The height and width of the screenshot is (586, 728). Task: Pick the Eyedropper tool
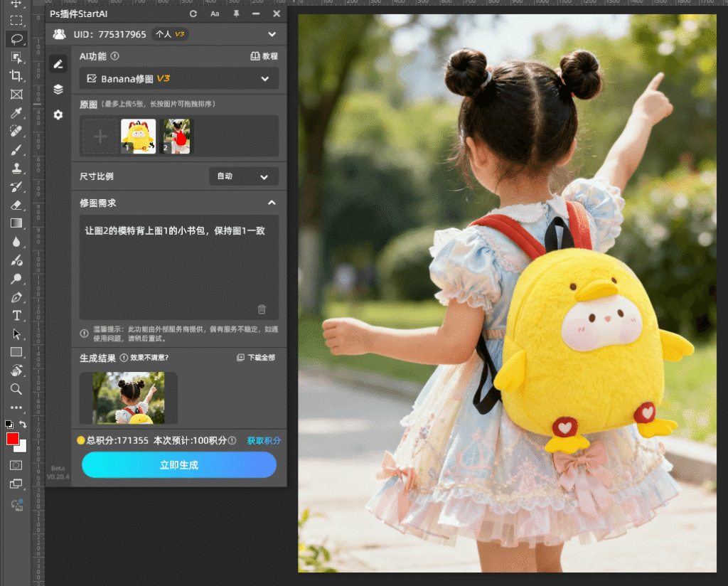coord(16,113)
